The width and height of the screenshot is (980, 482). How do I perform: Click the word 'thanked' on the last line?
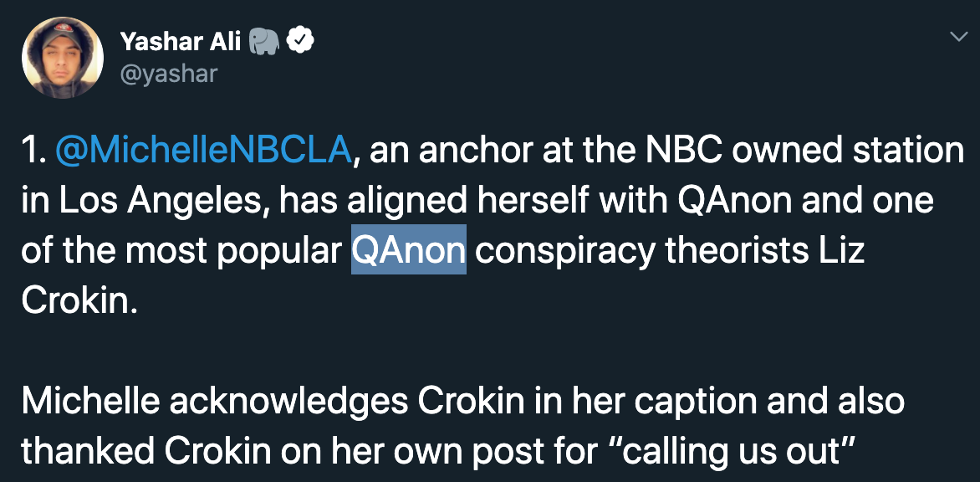point(89,452)
